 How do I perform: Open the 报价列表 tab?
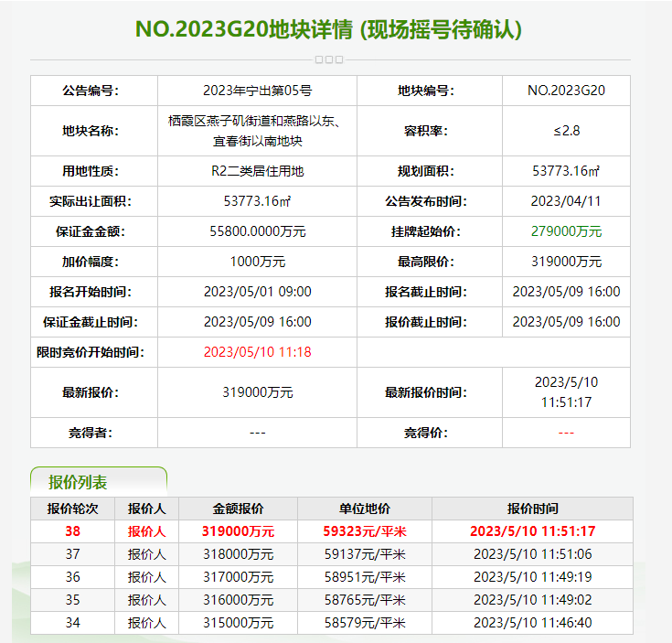(78, 482)
